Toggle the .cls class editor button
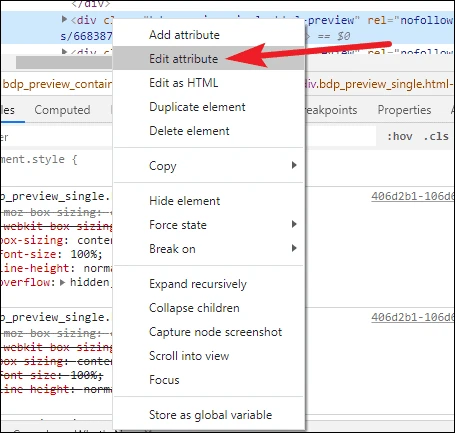The width and height of the screenshot is (455, 433). pos(436,136)
